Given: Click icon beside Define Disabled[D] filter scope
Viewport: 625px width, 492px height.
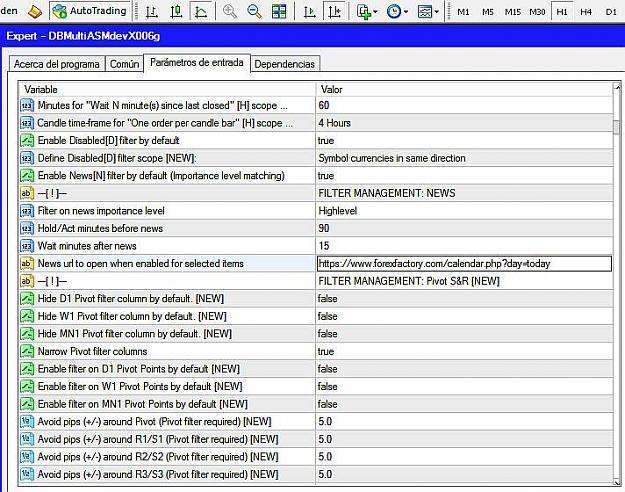Looking at the screenshot, I should point(27,158).
